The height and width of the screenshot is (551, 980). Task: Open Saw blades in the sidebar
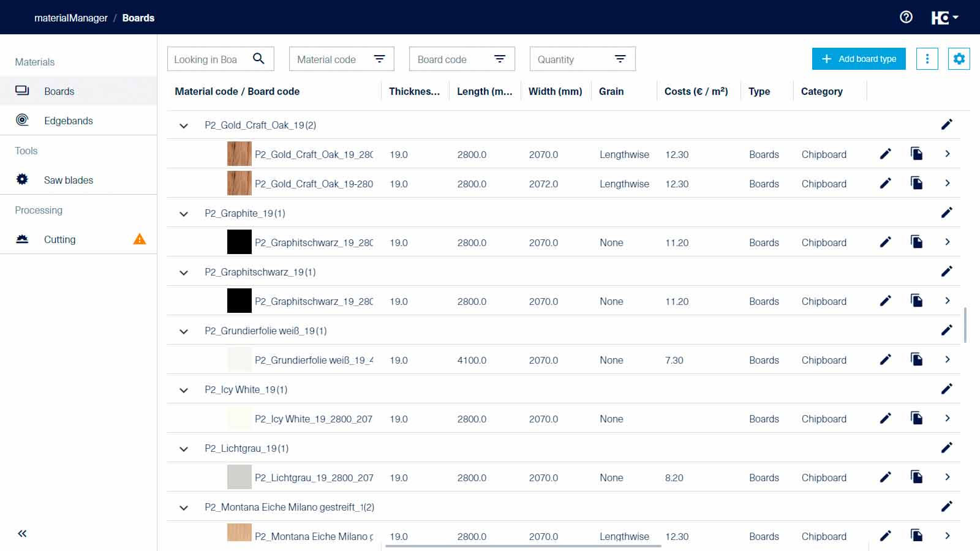[68, 180]
